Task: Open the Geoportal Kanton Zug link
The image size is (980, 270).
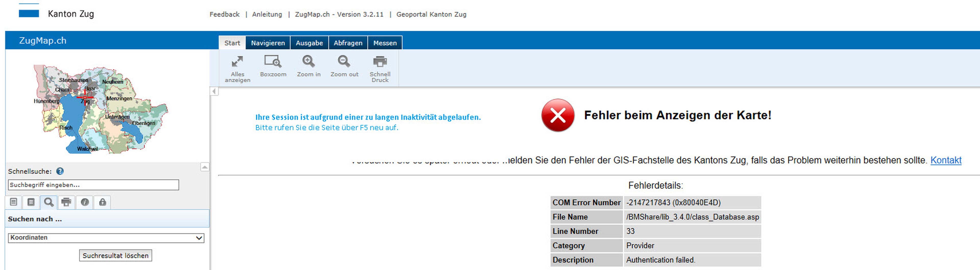Action: coord(431,15)
